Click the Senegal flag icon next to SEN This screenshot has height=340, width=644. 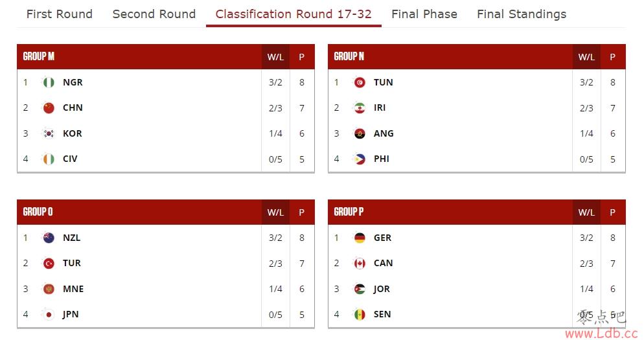[360, 315]
